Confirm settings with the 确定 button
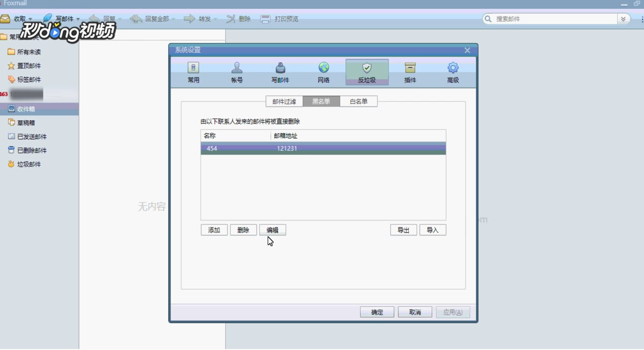644x350 pixels. click(377, 312)
